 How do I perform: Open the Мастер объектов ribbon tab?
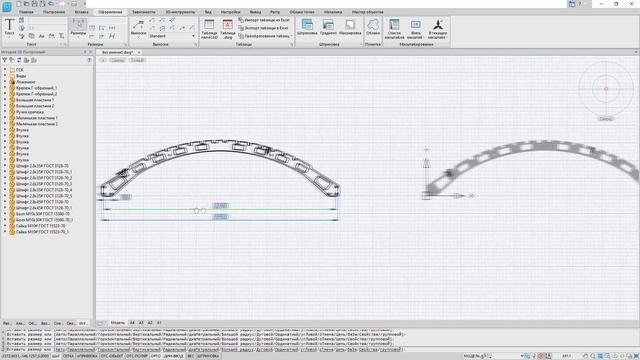coord(368,12)
